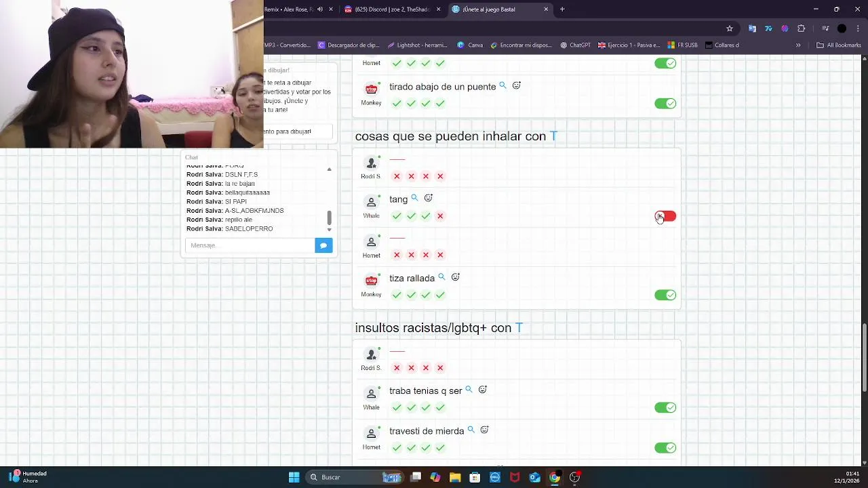Add emoji reaction to 'tang' answer

(x=428, y=198)
